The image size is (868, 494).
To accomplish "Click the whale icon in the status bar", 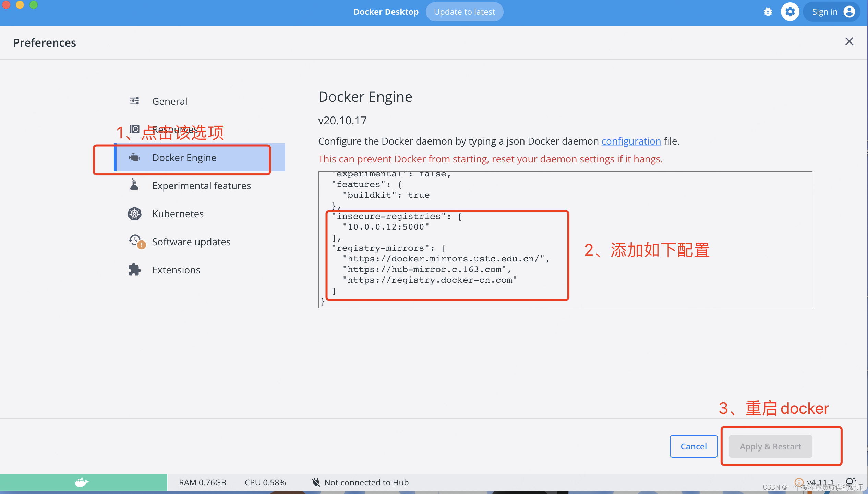I will pyautogui.click(x=81, y=482).
